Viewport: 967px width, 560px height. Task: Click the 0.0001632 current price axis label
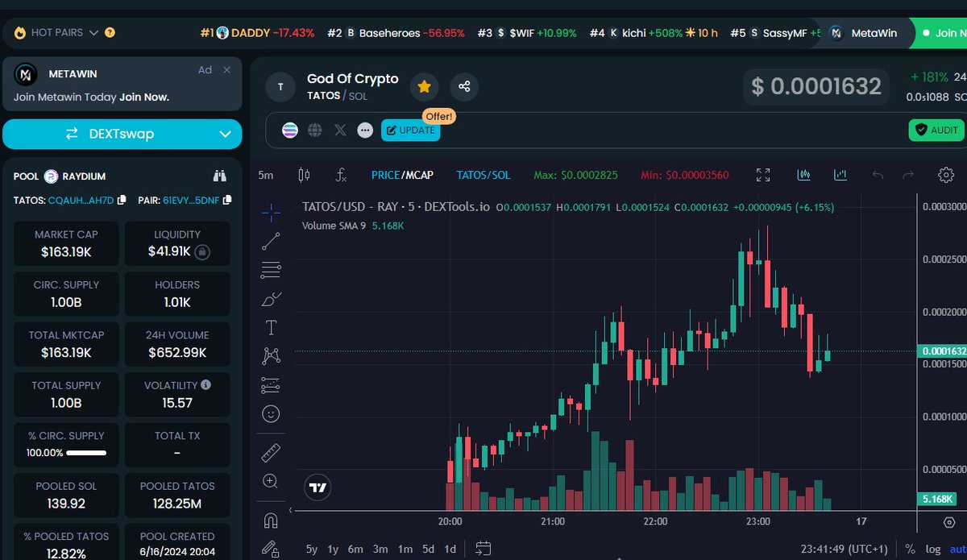coord(942,351)
